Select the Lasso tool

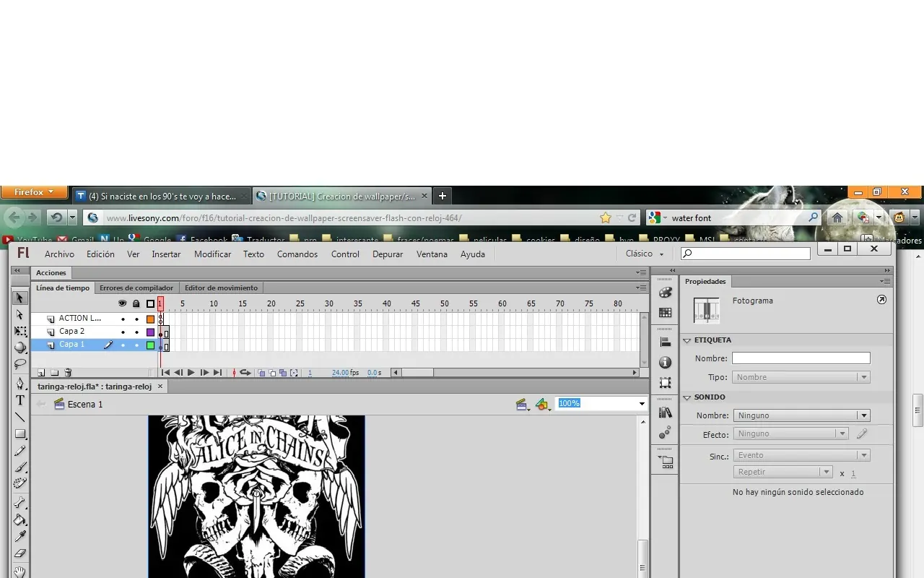pyautogui.click(x=20, y=363)
